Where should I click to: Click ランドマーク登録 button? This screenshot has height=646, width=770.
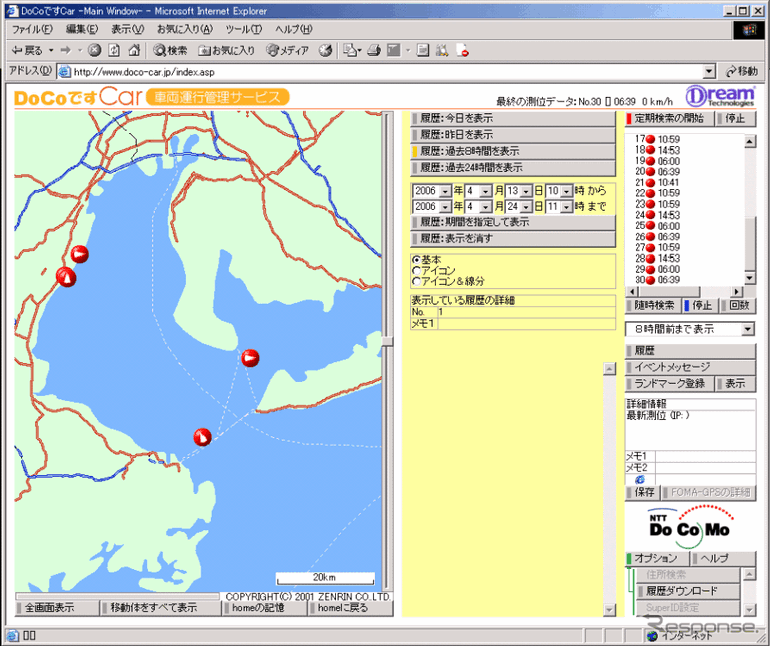669,384
